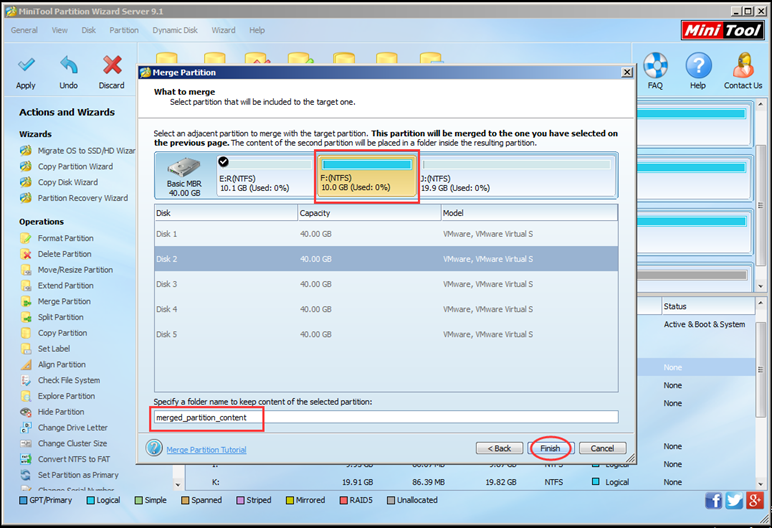The height and width of the screenshot is (528, 773).
Task: Open the Wizard menu
Action: [223, 30]
